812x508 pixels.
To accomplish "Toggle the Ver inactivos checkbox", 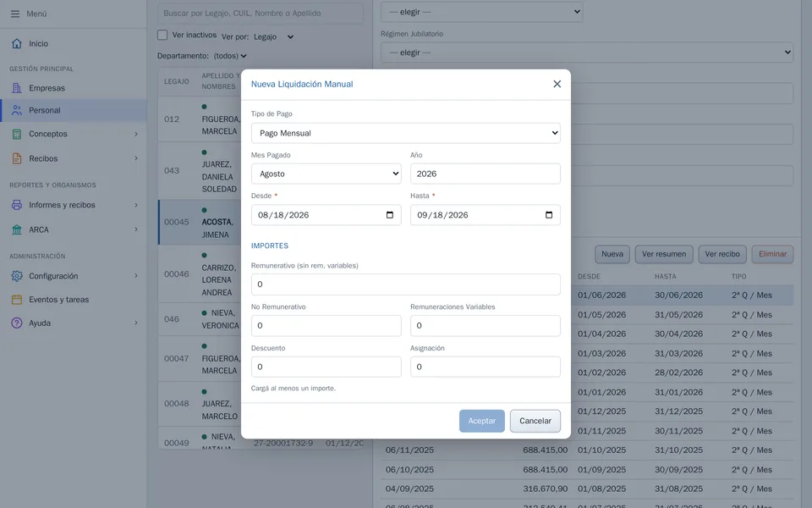I will pos(162,35).
